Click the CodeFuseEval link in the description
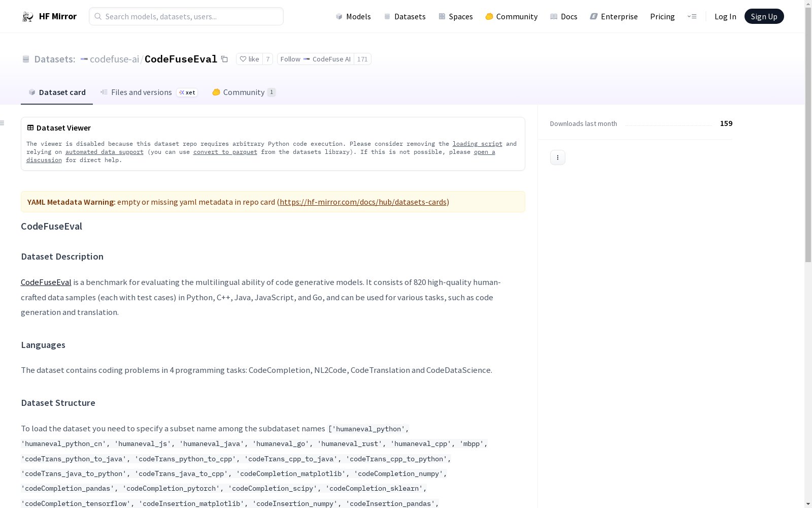812x508 pixels. click(x=46, y=282)
